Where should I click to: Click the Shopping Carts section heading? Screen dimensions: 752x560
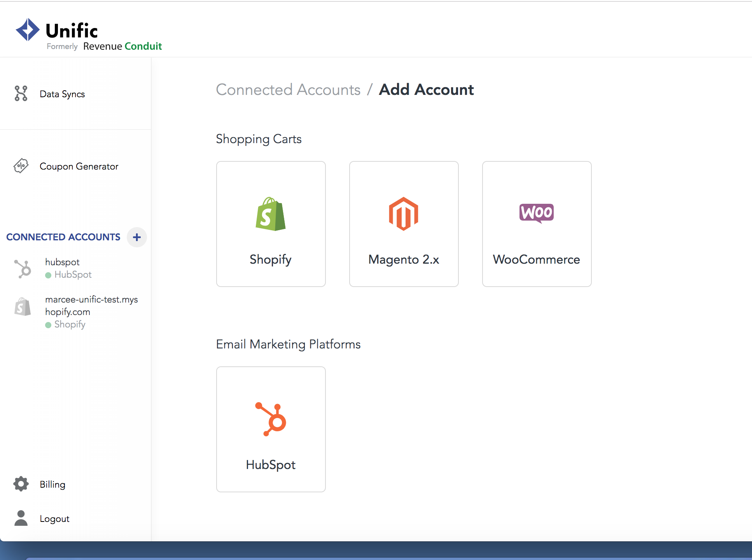[259, 139]
